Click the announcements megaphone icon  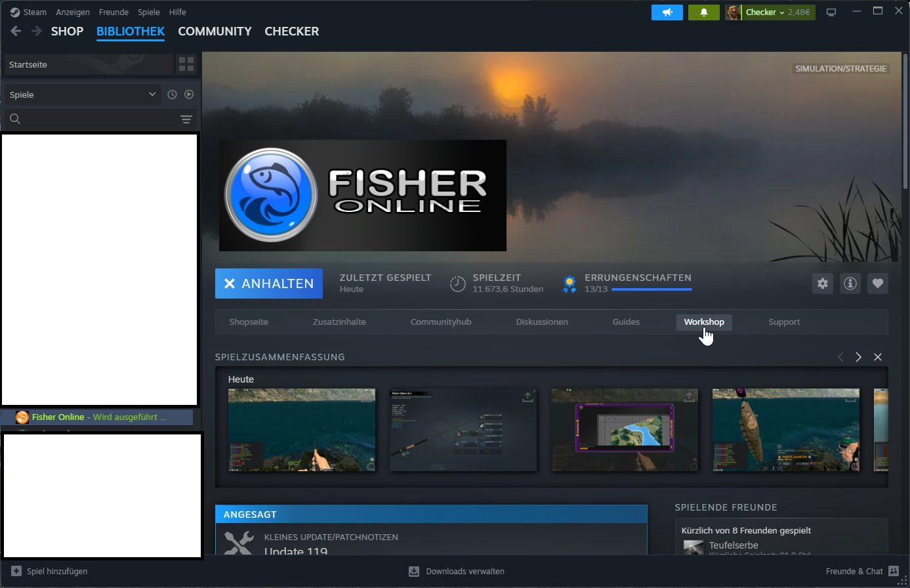coord(667,12)
